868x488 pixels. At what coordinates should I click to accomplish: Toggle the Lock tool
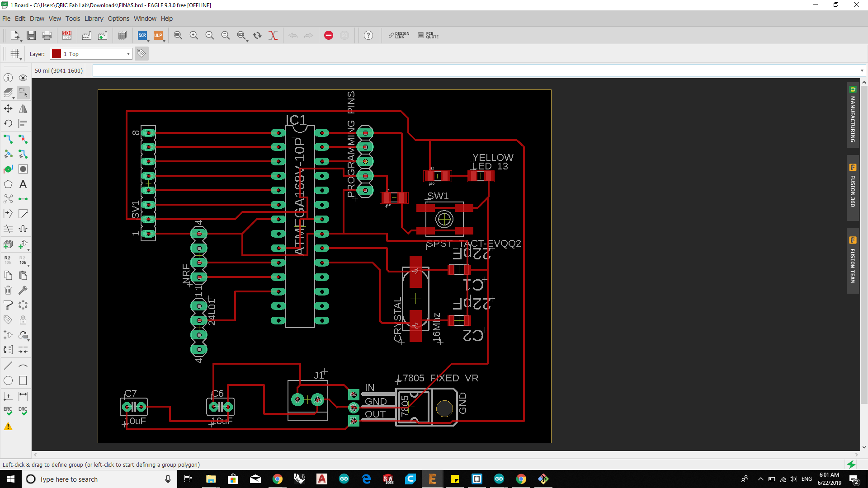click(x=23, y=320)
